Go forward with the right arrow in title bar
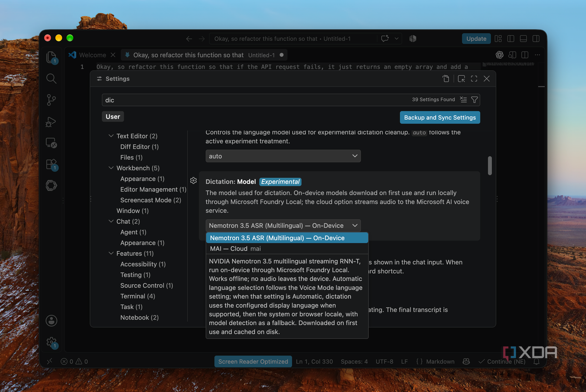The height and width of the screenshot is (392, 586). [x=202, y=39]
